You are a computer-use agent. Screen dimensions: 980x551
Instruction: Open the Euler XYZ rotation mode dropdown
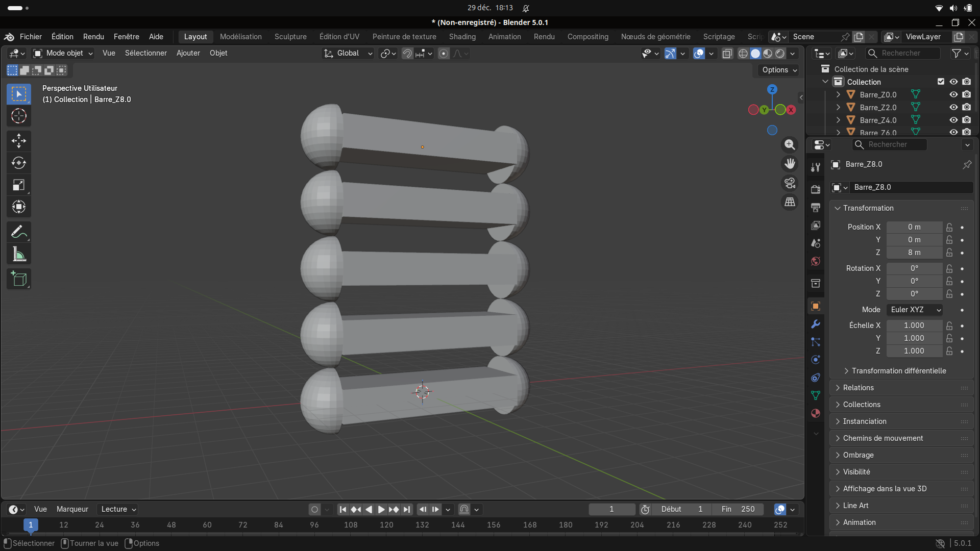tap(915, 310)
